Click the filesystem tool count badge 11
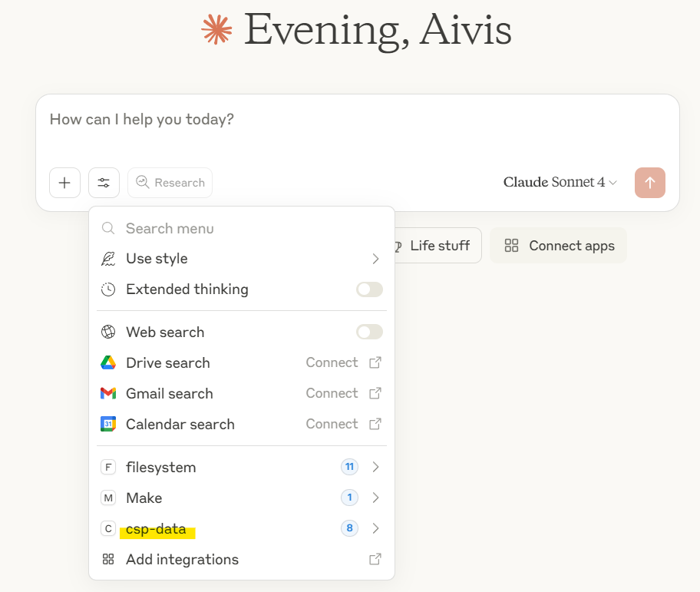The width and height of the screenshot is (700, 592). point(349,467)
